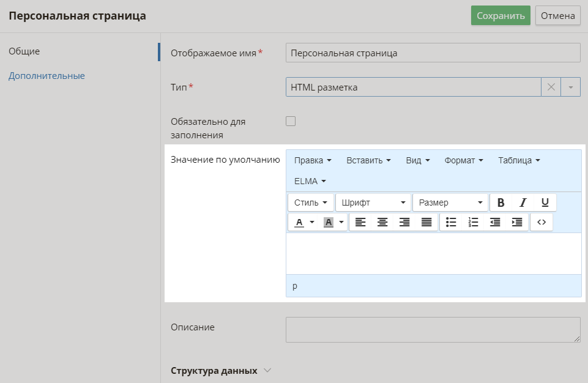Justify text alignment

point(426,222)
